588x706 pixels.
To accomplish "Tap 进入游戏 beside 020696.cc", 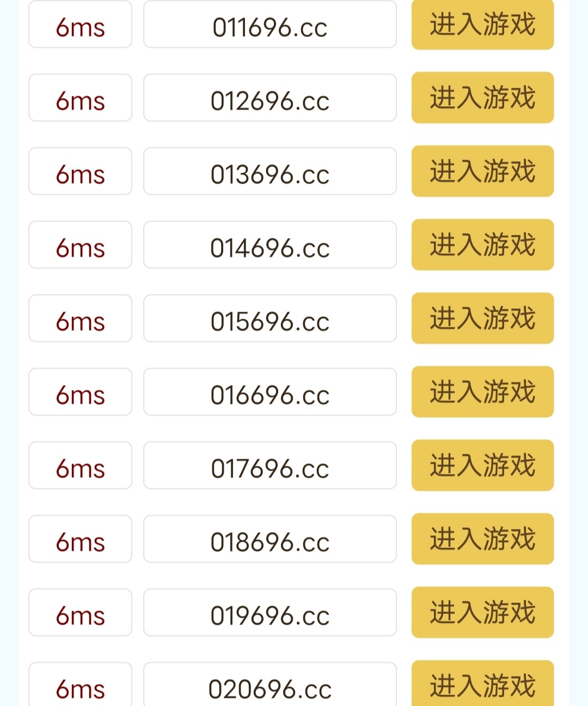I will (482, 684).
